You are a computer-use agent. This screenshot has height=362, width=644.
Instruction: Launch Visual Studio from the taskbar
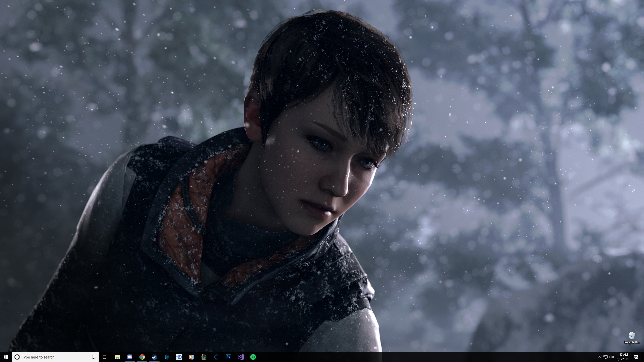point(240,357)
